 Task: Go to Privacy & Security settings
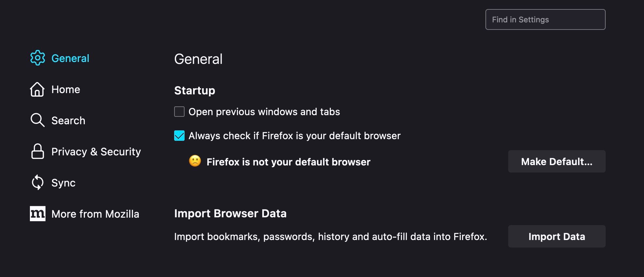point(96,152)
